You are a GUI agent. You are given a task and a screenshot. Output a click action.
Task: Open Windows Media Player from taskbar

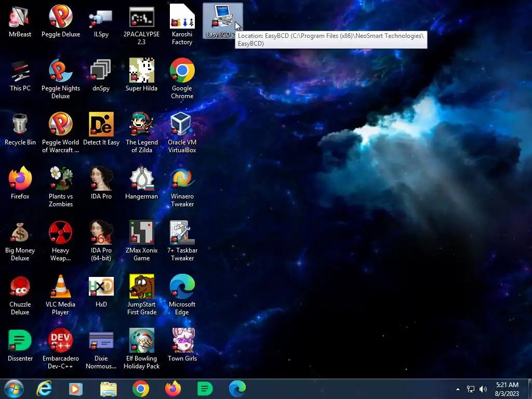(76, 389)
